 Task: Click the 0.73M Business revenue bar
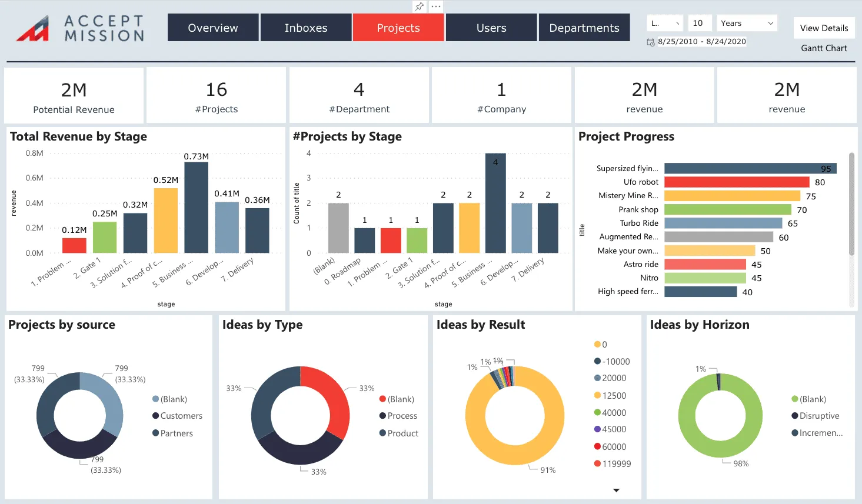197,208
